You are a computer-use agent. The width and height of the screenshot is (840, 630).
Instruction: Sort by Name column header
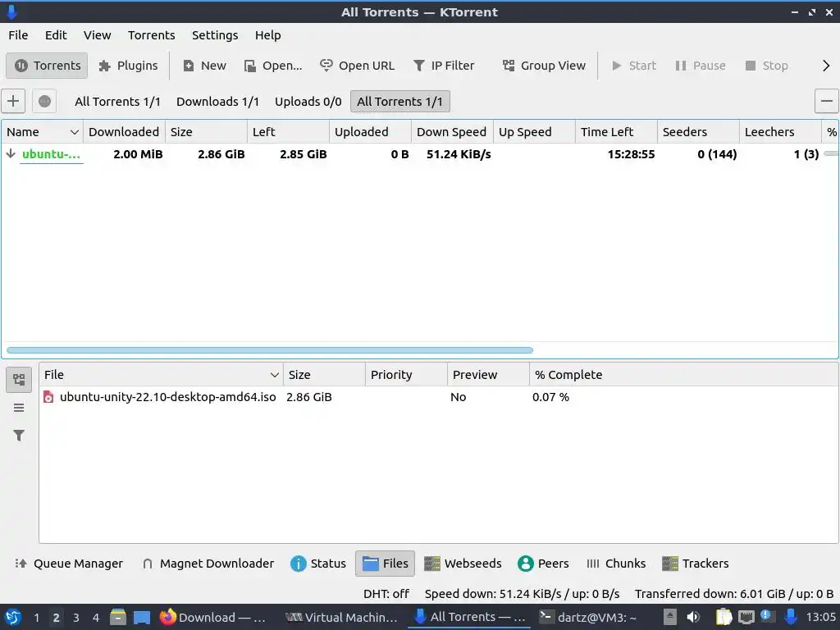(x=42, y=132)
